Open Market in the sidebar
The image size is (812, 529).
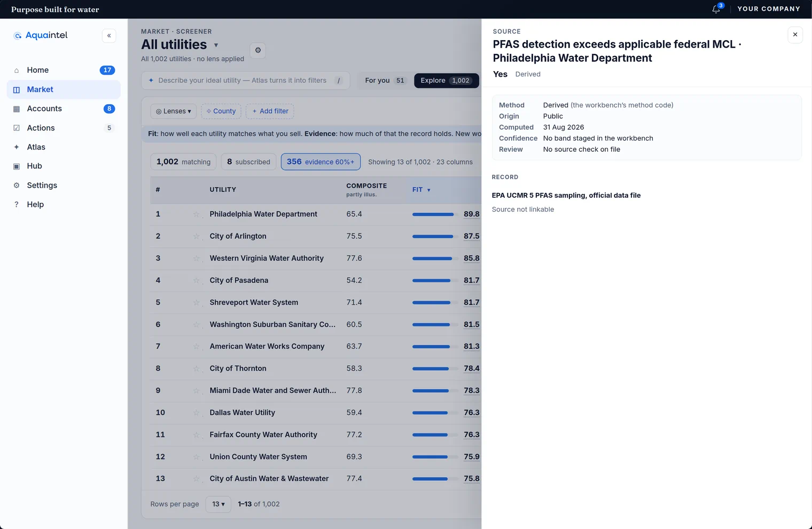(64, 90)
